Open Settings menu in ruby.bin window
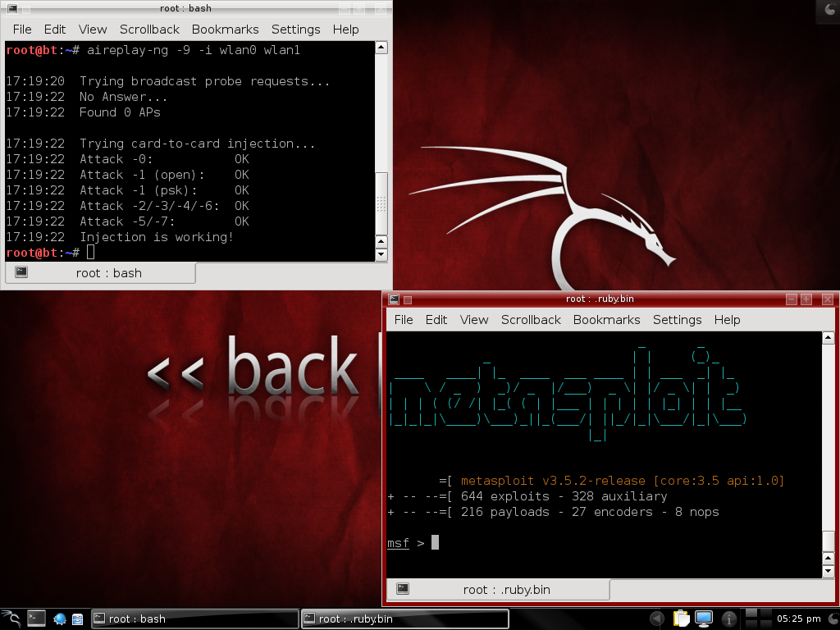 677,320
